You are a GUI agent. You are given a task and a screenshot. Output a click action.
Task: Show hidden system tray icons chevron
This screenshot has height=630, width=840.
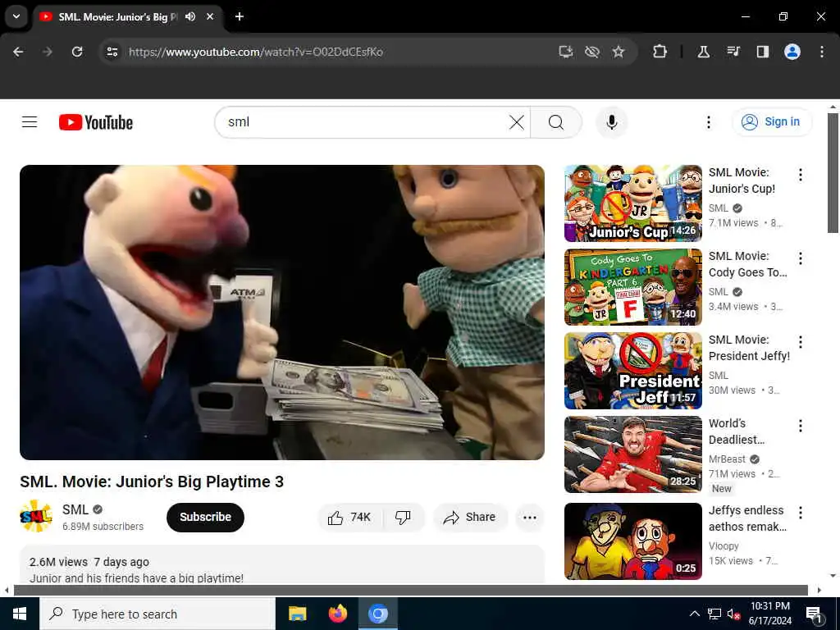point(694,614)
